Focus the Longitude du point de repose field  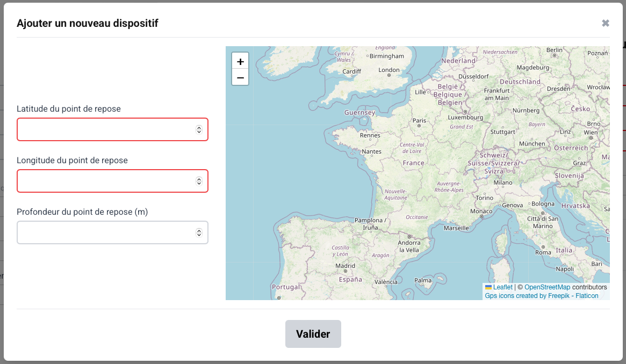tap(112, 181)
